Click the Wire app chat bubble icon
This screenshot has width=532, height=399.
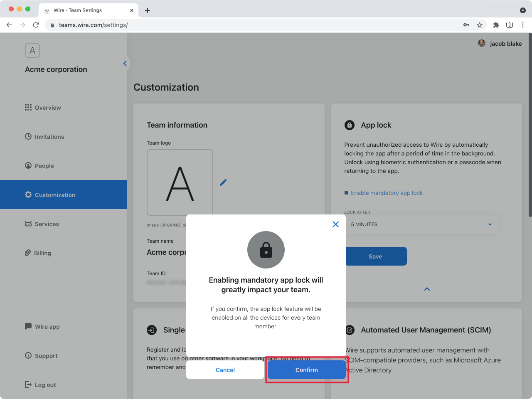(28, 326)
